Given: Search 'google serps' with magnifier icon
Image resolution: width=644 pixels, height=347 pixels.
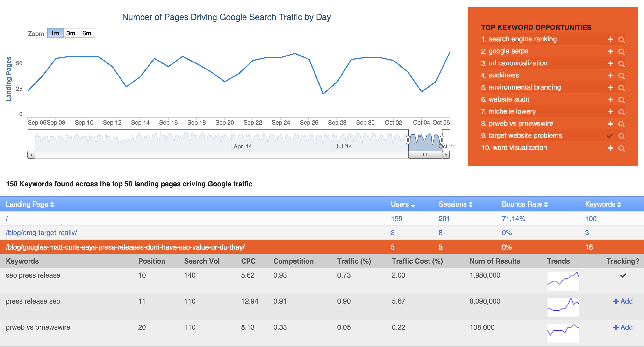Looking at the screenshot, I should click(x=621, y=51).
